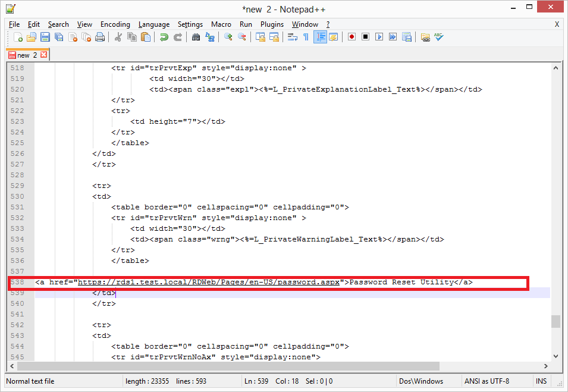568x392 pixels.
Task: Click the Zoom In magnifier icon
Action: (x=228, y=37)
